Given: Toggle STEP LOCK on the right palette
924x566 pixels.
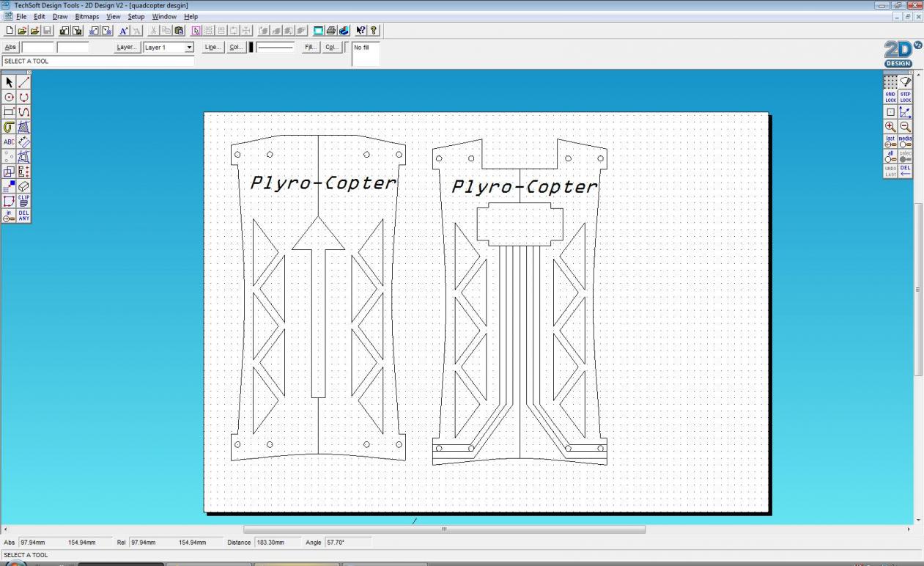Looking at the screenshot, I should (x=905, y=97).
